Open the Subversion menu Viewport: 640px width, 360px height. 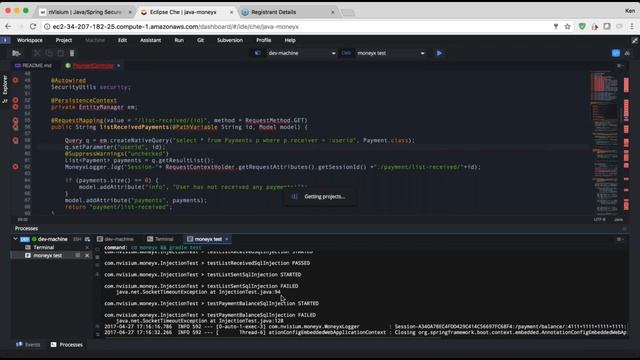point(230,40)
